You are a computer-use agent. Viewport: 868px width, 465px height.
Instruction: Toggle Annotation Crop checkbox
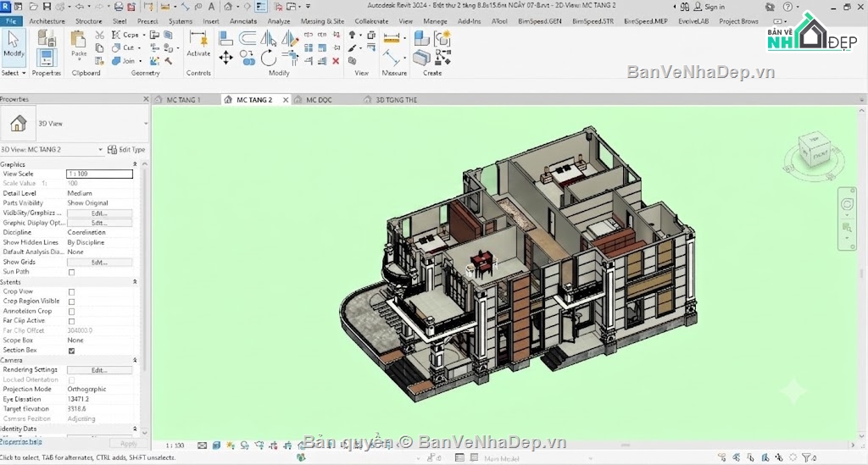[71, 312]
